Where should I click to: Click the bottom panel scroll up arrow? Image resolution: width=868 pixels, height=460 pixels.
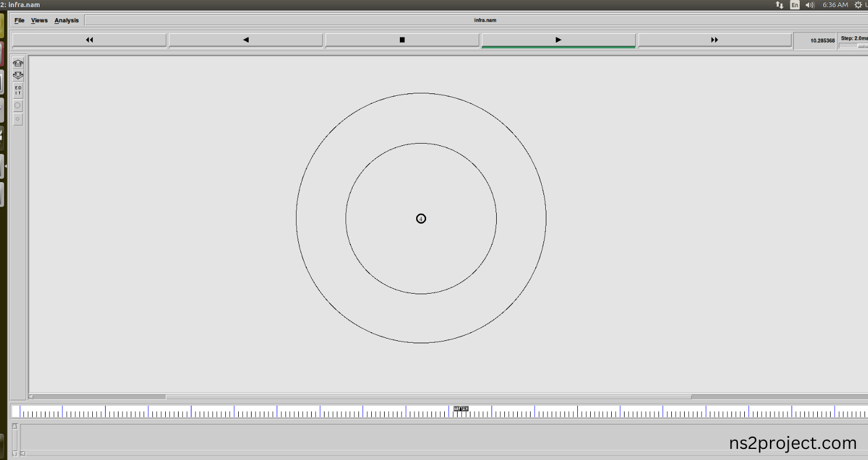pos(15,427)
